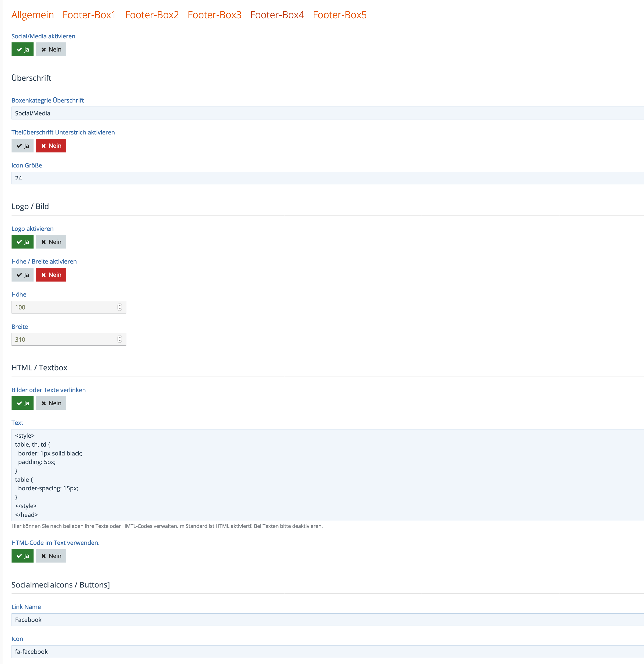Activate title underline with Ja
This screenshot has width=644, height=664.
click(22, 146)
